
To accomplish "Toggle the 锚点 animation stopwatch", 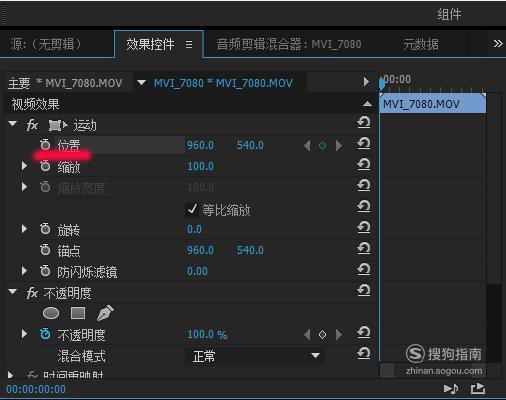I will [x=45, y=250].
